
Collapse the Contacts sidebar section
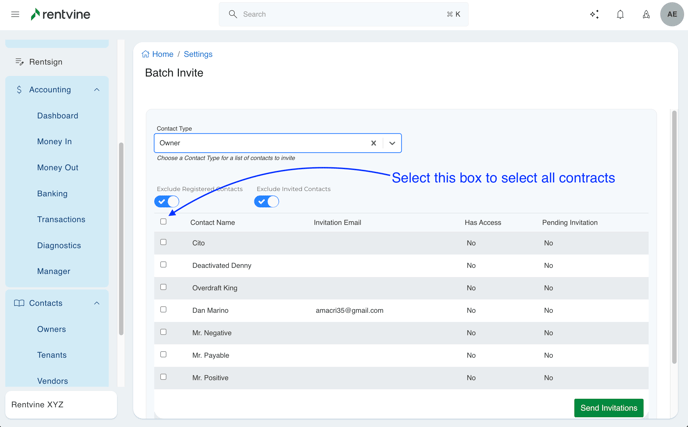(x=97, y=303)
